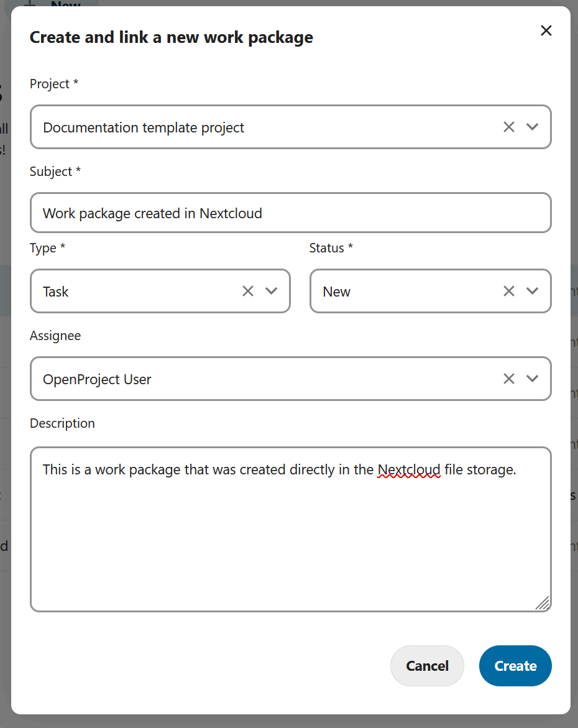Screen dimensions: 578x728
Task: Clear the selected project with the X icon
Action: (x=508, y=127)
